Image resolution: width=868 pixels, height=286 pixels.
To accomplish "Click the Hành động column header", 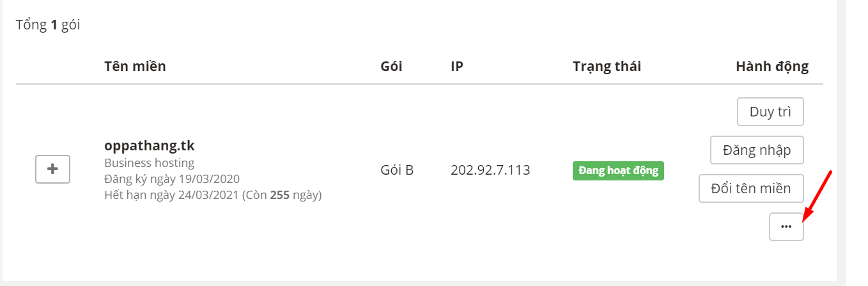I will click(772, 67).
